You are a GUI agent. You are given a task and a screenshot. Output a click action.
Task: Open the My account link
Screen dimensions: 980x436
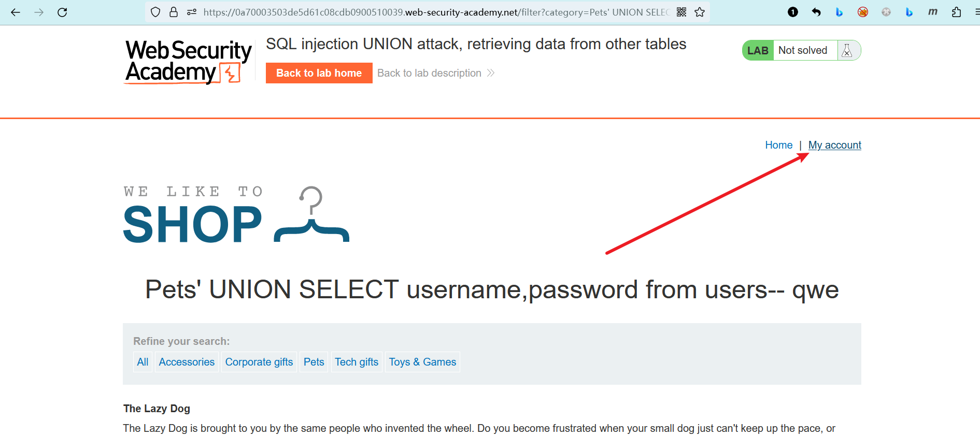[x=834, y=145]
